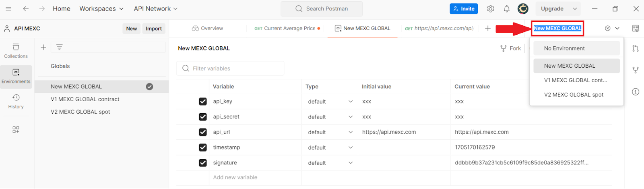The width and height of the screenshot is (644, 189).
Task: Open Environments in the sidebar
Action: tap(16, 76)
